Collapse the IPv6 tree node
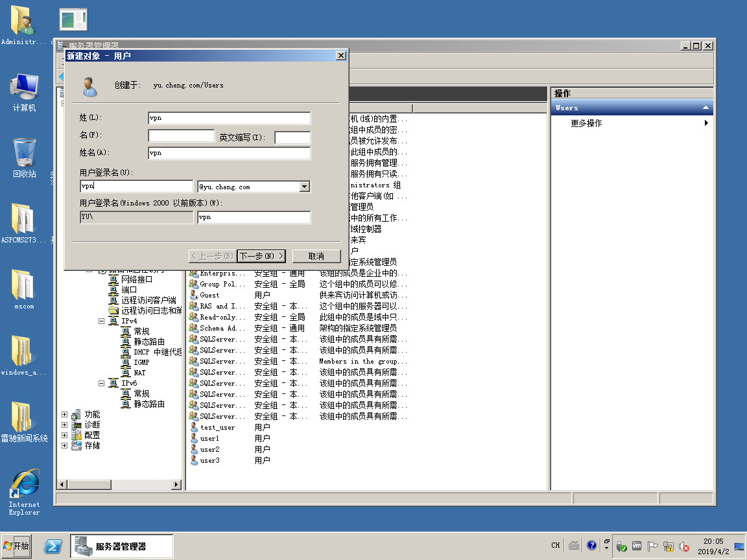The image size is (747, 560). (102, 383)
